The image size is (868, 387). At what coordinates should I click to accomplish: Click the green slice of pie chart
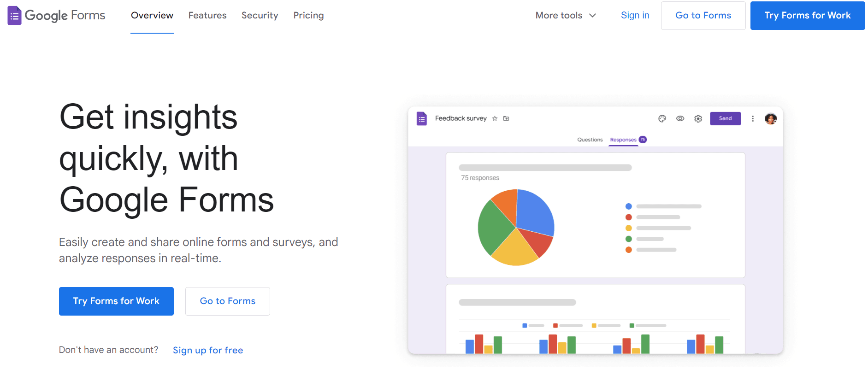click(x=493, y=228)
